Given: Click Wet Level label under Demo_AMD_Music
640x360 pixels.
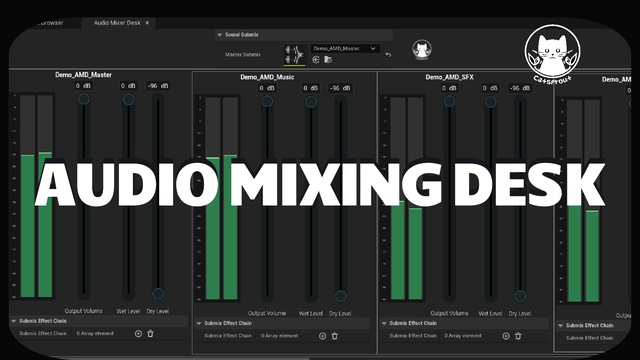Looking at the screenshot, I should tap(311, 313).
